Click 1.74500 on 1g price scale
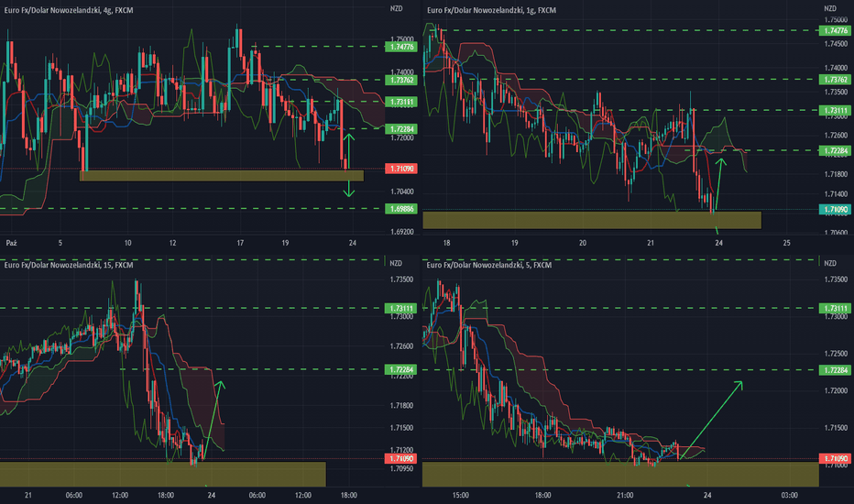 836,44
